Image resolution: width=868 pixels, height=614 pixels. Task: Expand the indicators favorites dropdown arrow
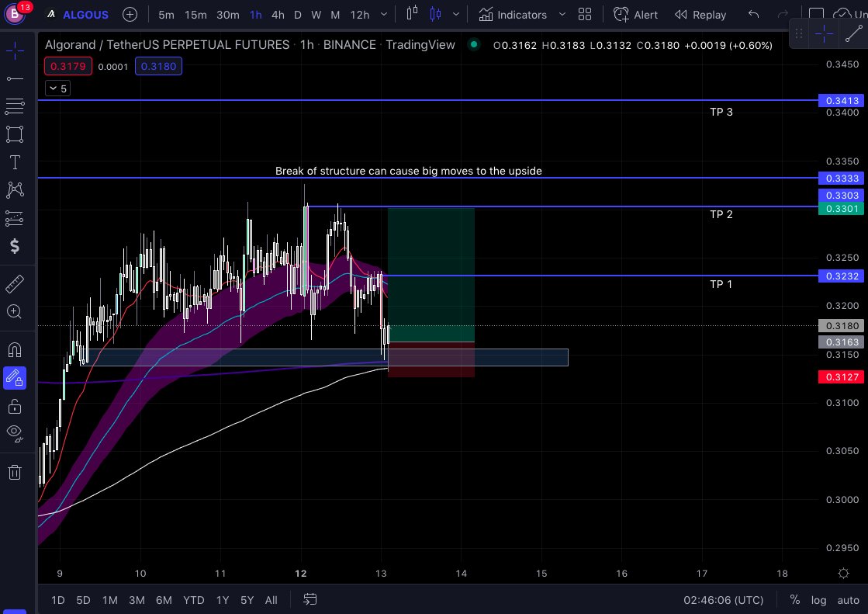[562, 15]
